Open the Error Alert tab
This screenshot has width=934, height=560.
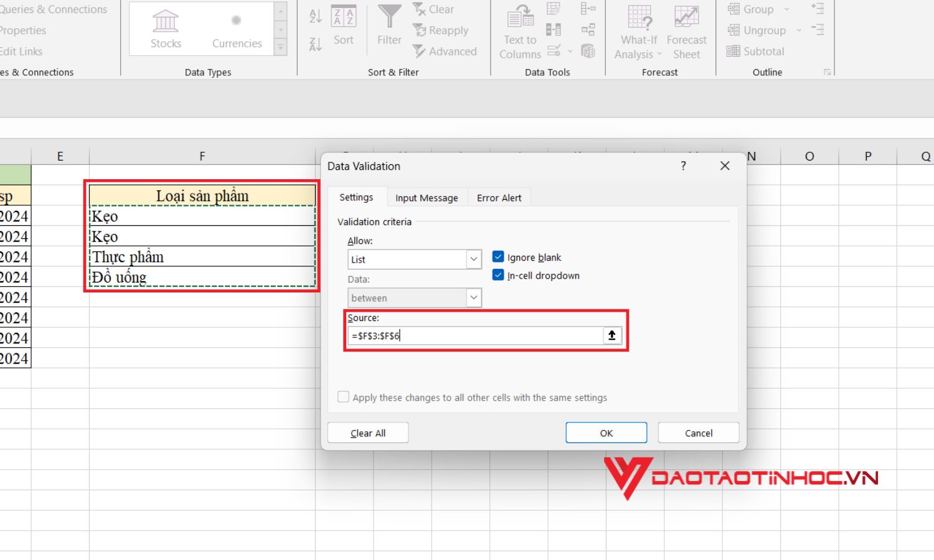(x=499, y=197)
